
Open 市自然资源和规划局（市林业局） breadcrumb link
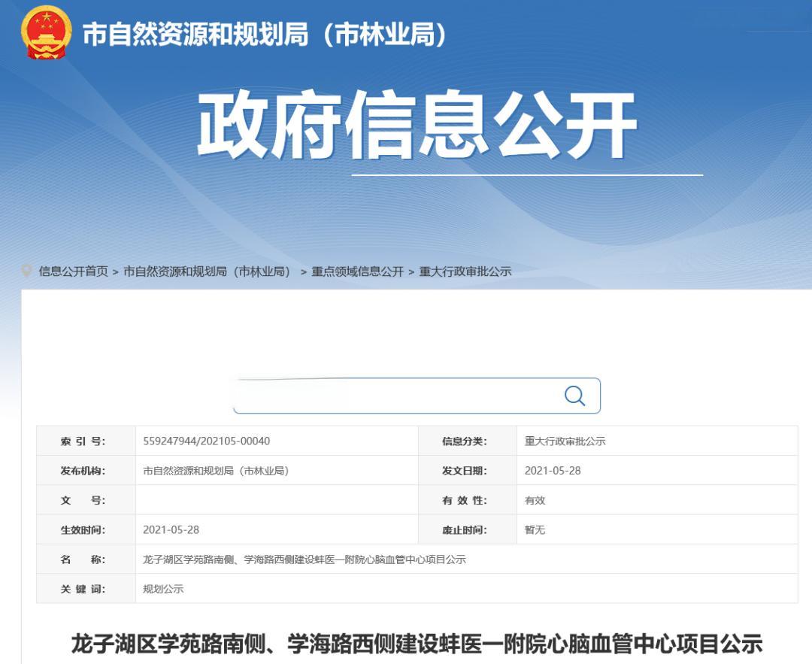point(207,271)
